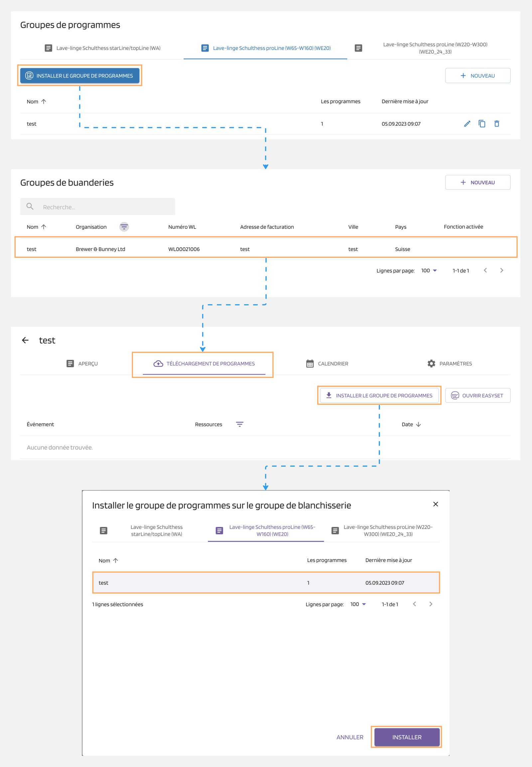Sort by Date column in events table
532x767 pixels.
(411, 424)
